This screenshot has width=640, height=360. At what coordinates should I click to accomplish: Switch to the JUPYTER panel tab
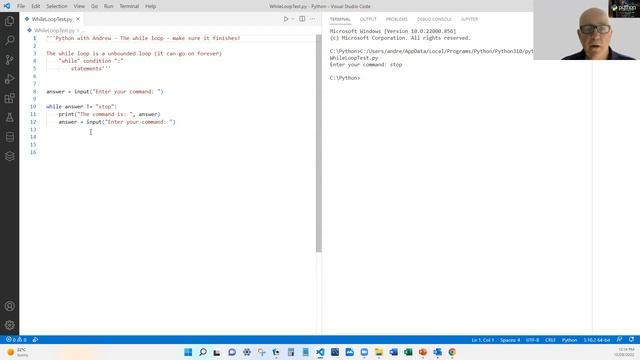pyautogui.click(x=469, y=19)
